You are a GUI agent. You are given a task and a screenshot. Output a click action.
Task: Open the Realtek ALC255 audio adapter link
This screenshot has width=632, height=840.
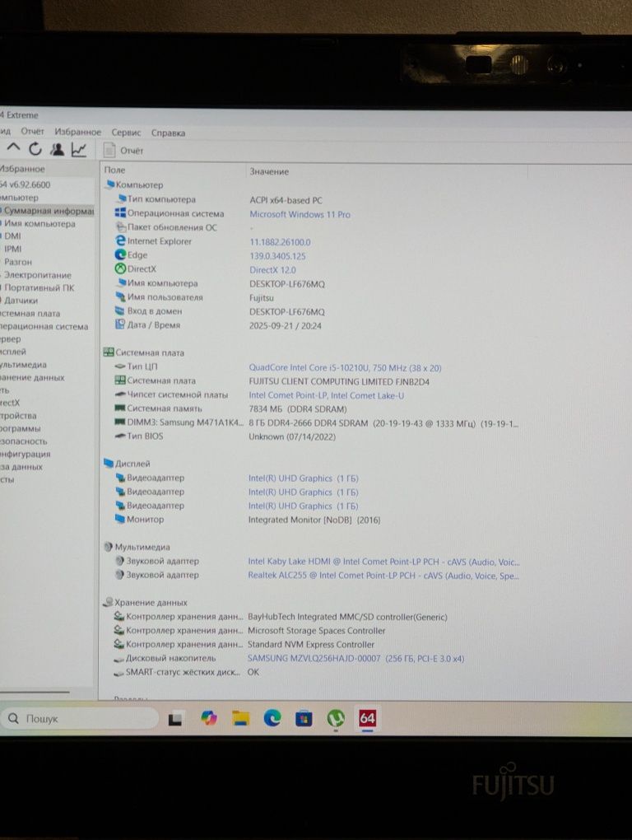pos(383,576)
